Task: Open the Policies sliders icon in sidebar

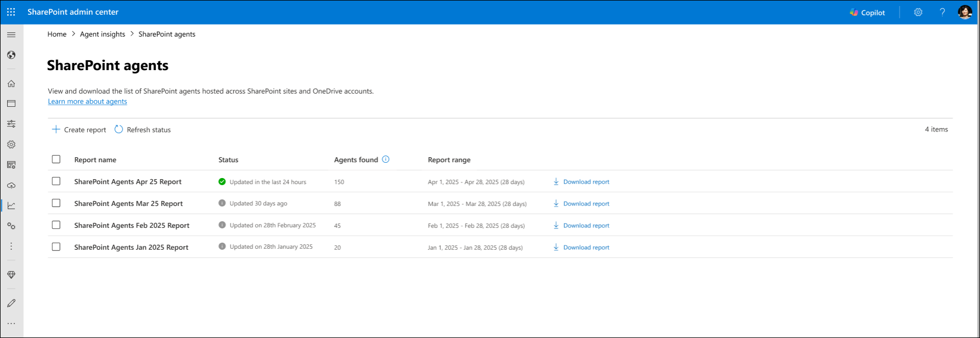Action: pyautogui.click(x=11, y=124)
